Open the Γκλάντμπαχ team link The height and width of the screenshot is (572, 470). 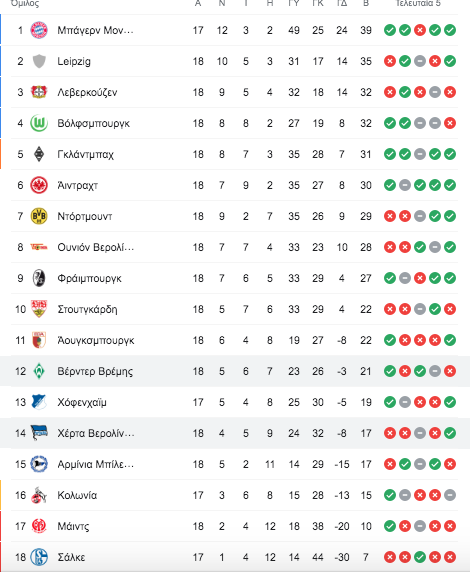85,154
